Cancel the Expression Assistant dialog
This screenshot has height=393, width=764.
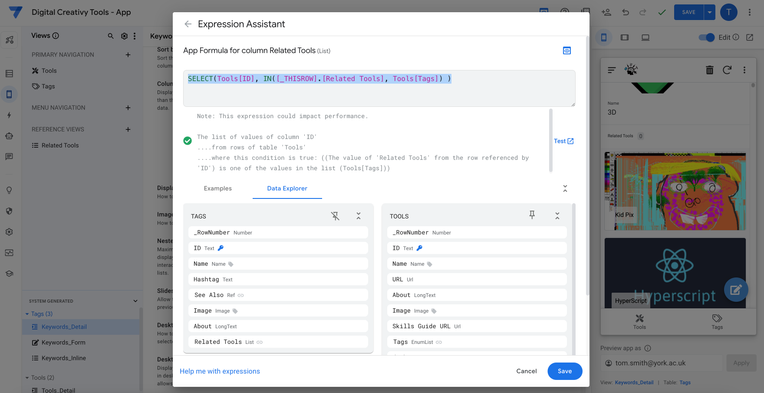[x=526, y=371]
